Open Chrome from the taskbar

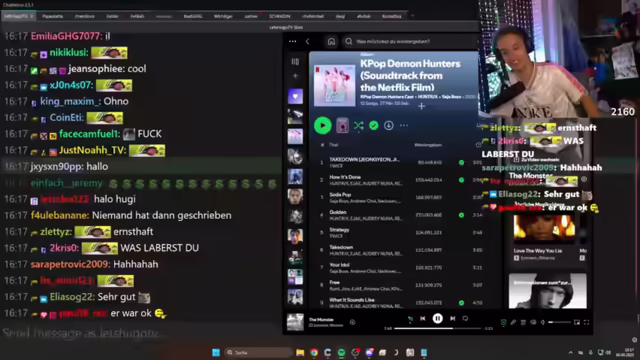click(x=314, y=353)
